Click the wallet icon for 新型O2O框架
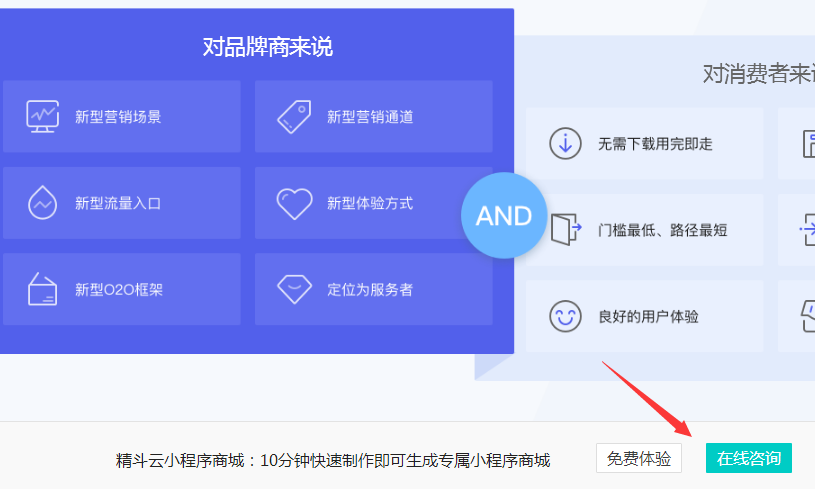This screenshot has height=489, width=815. point(43,289)
